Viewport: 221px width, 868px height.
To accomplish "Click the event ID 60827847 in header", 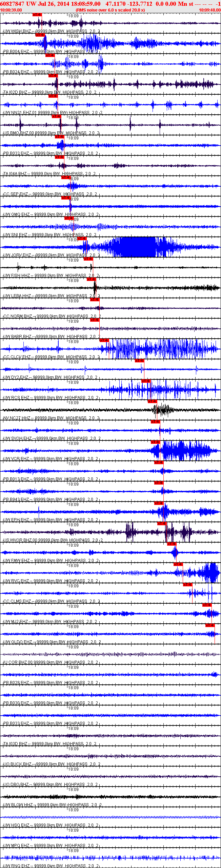I will [12, 4].
